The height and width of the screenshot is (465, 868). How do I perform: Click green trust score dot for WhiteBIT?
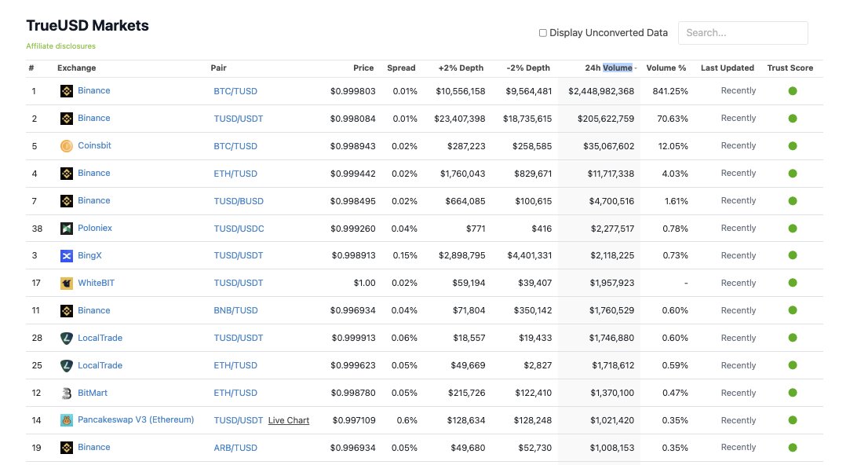click(793, 283)
